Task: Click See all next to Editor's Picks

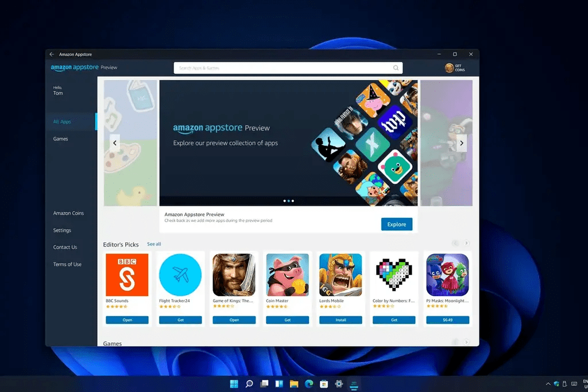Action: point(154,244)
